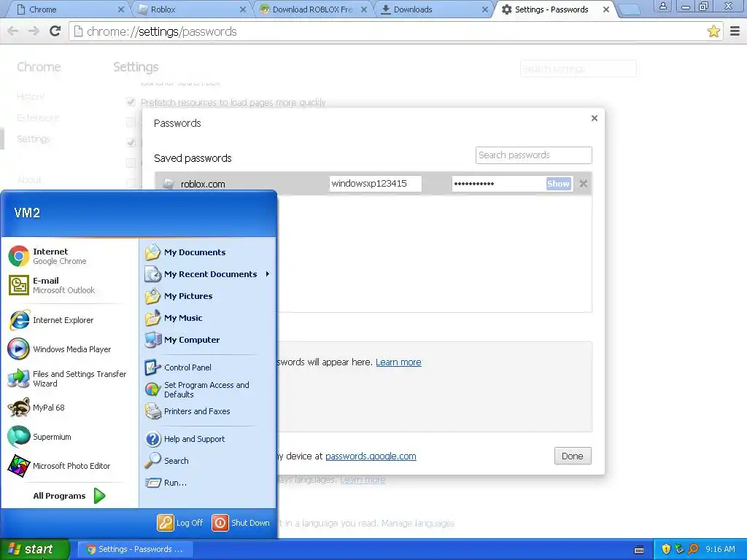
Task: Click the Done button
Action: coord(573,456)
